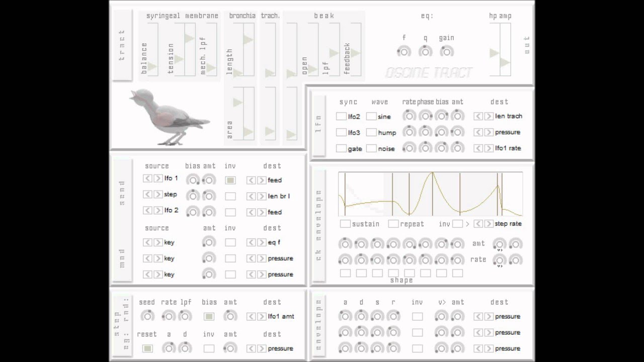Click the eq gain knob
644x362 pixels.
[x=446, y=51]
